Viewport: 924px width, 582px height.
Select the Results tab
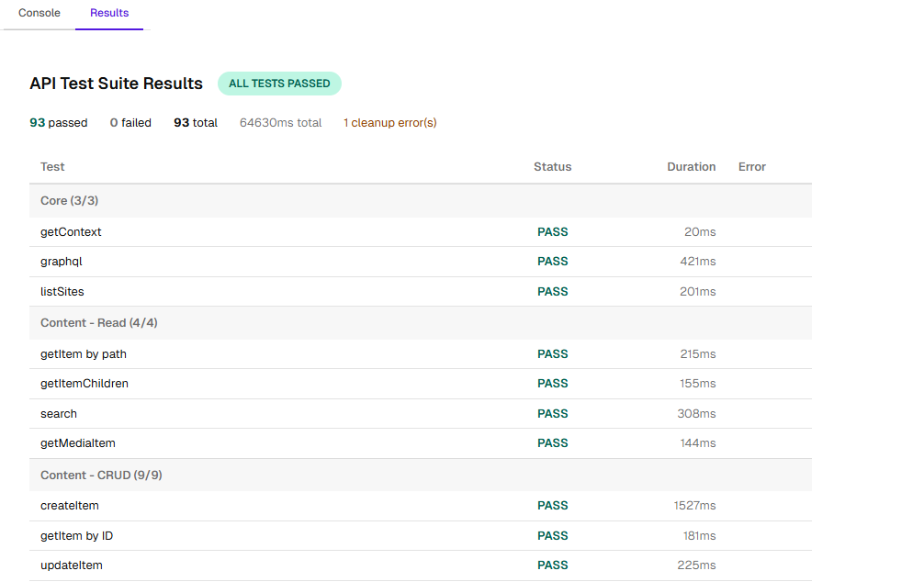(x=108, y=14)
